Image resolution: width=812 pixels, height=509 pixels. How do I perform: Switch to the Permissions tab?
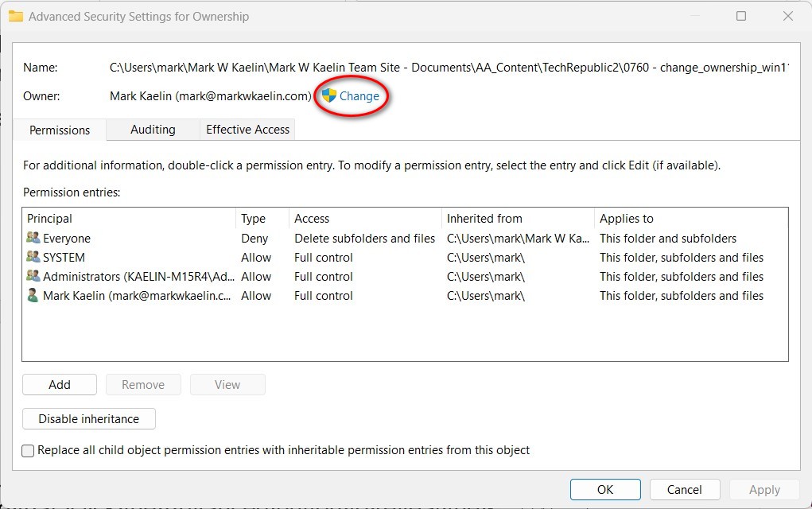click(x=59, y=130)
